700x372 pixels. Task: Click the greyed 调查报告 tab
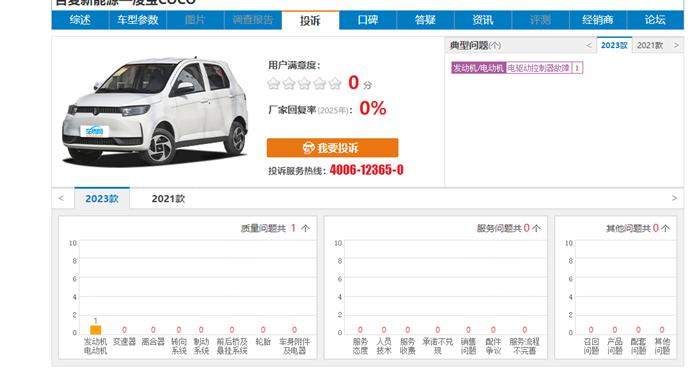tap(253, 20)
